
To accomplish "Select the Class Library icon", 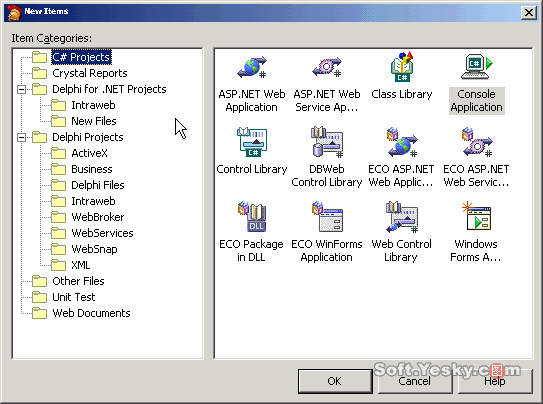I will click(402, 67).
